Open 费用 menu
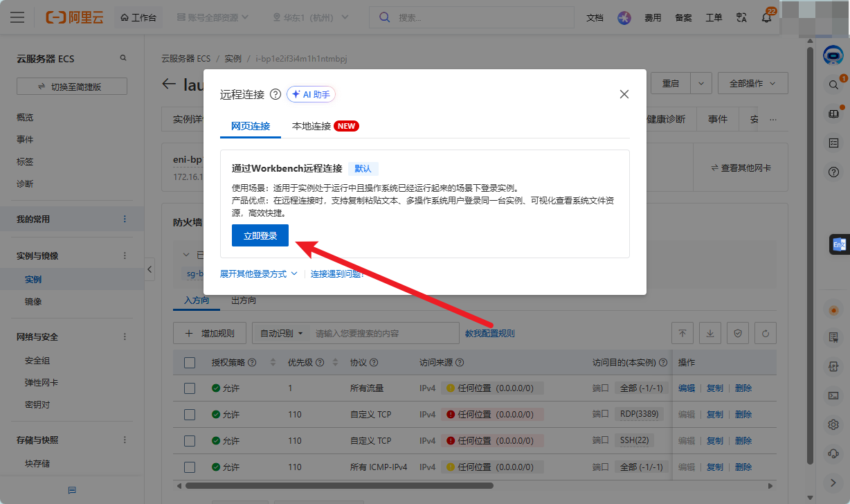The image size is (850, 504). coord(653,17)
